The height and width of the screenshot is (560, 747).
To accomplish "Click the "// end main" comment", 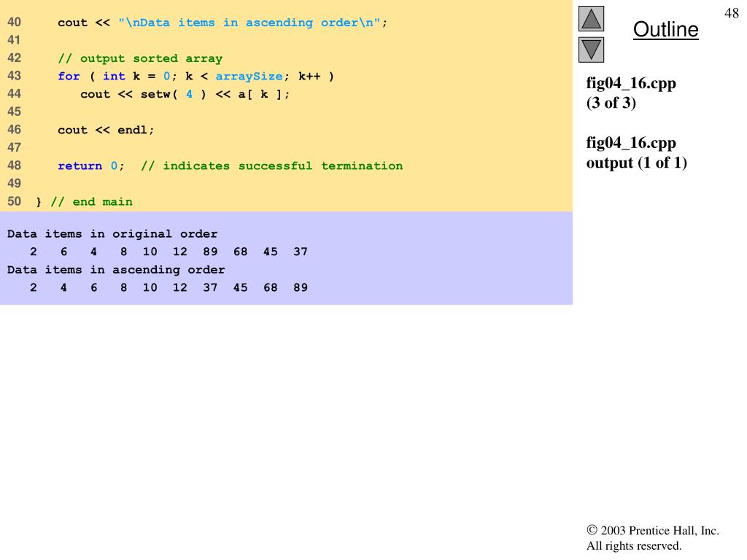I will click(x=91, y=201).
